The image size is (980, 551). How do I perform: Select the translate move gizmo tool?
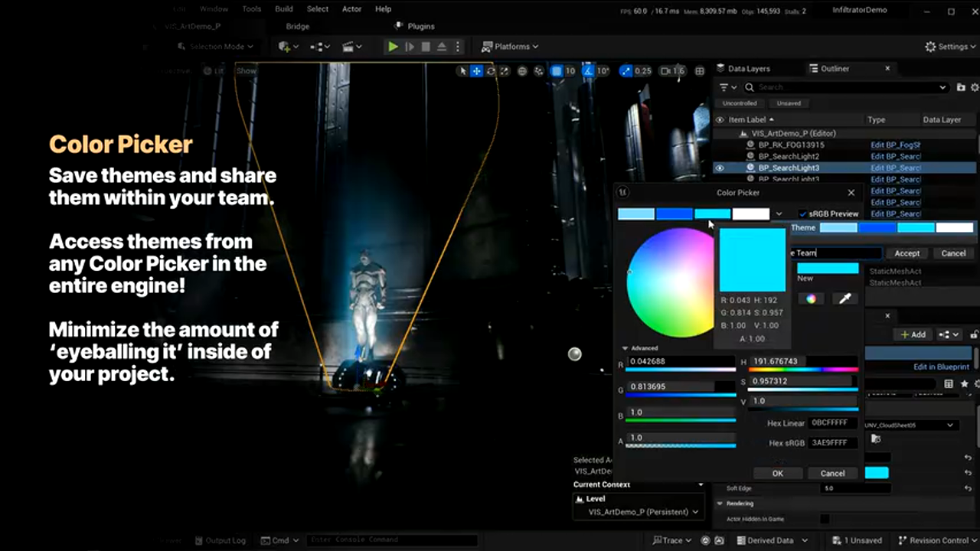pos(476,71)
